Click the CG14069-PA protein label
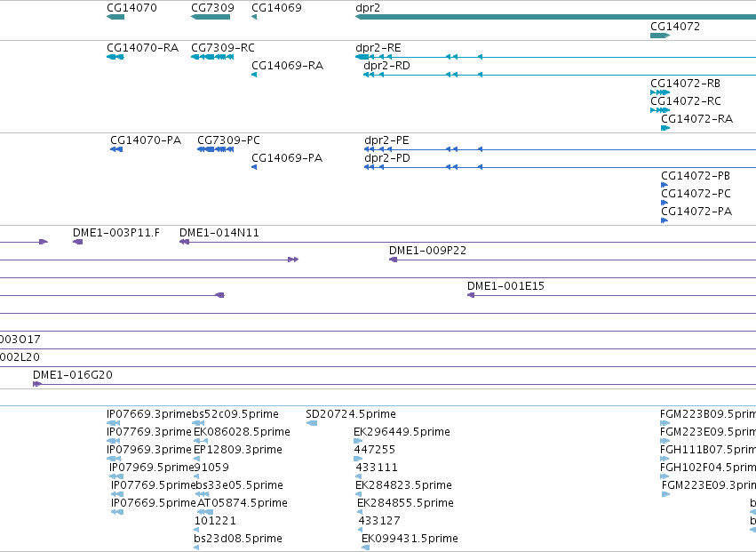 click(x=287, y=158)
